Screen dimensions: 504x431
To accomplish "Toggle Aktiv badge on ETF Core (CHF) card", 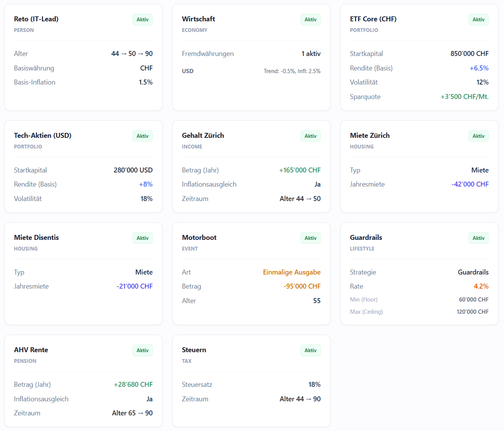I will point(478,19).
